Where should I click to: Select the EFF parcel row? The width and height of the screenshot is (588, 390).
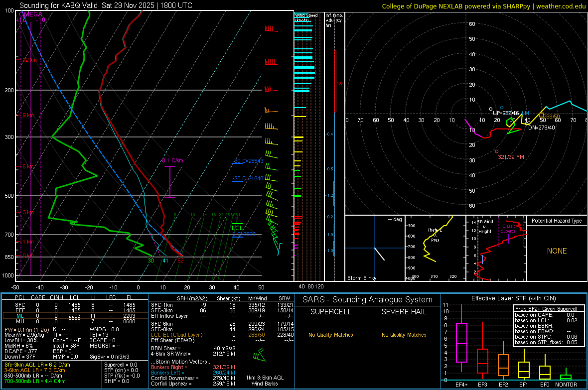pyautogui.click(x=75, y=310)
